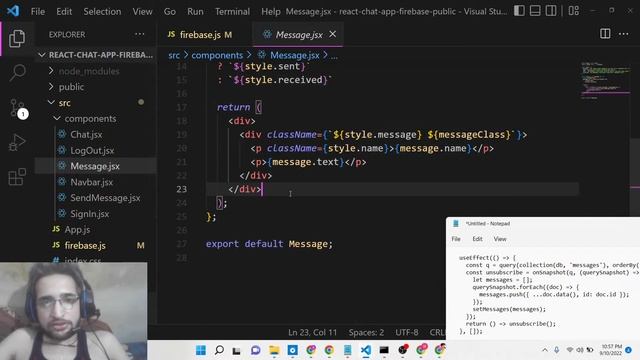Click the Ln 23, Col 11 status item
The height and width of the screenshot is (360, 640).
click(x=313, y=333)
